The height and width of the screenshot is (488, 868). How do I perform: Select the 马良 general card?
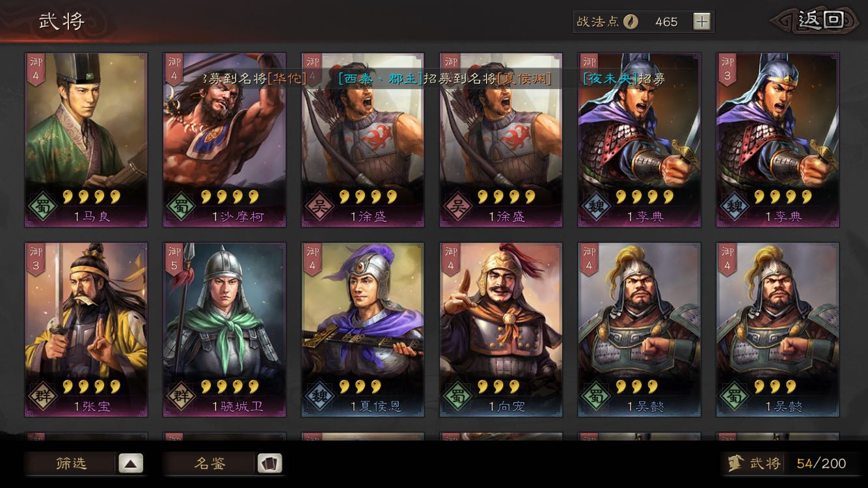click(x=86, y=140)
